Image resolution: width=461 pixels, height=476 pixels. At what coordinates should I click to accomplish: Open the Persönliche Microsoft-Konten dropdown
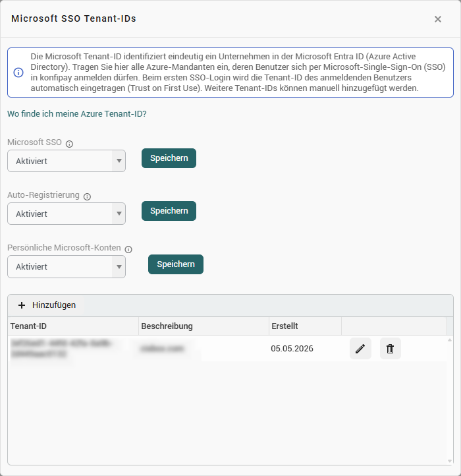coord(67,266)
